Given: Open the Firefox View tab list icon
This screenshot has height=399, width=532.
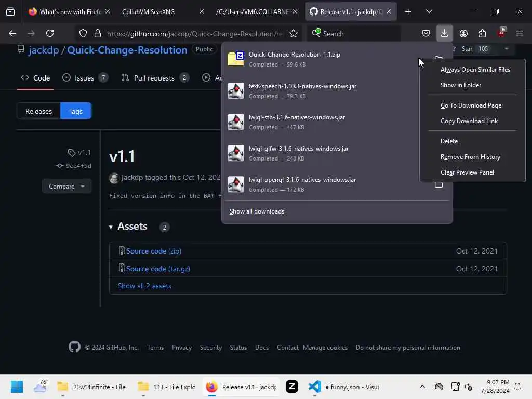Looking at the screenshot, I should (10, 11).
